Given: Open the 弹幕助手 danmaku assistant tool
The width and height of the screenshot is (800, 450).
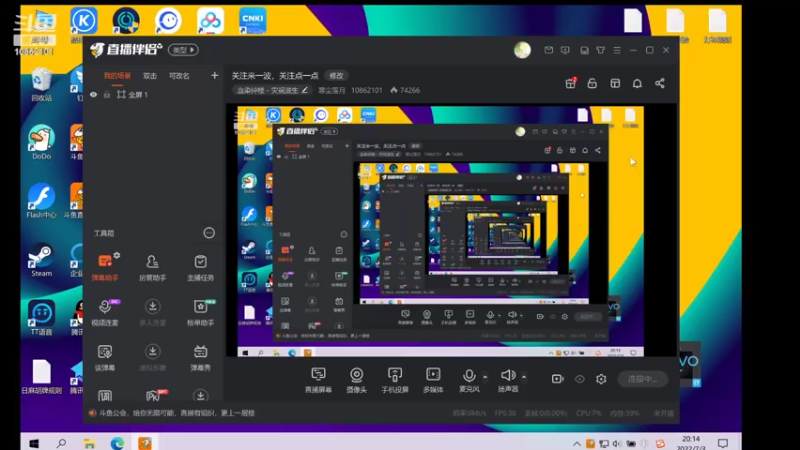Looking at the screenshot, I should (105, 267).
